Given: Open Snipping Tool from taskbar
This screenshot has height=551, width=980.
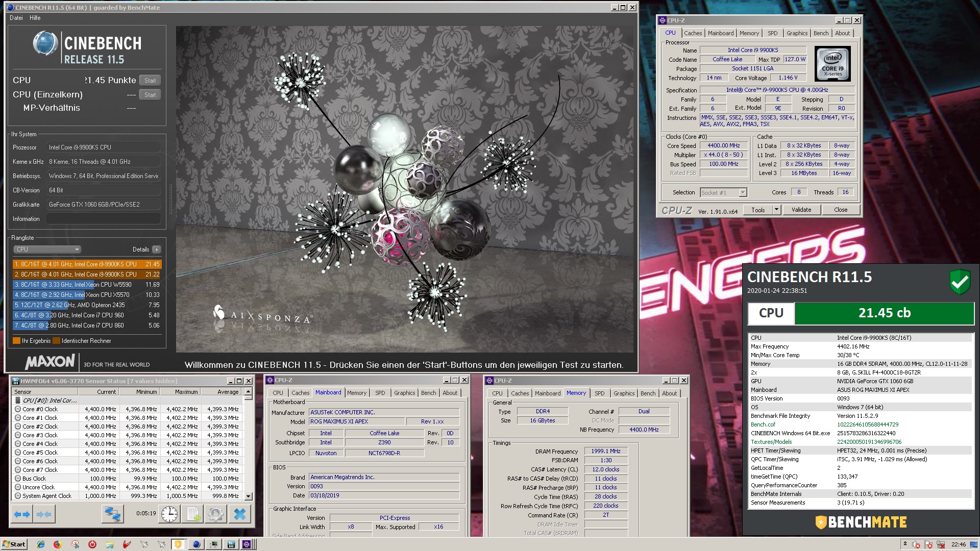Looking at the screenshot, I should [75, 544].
